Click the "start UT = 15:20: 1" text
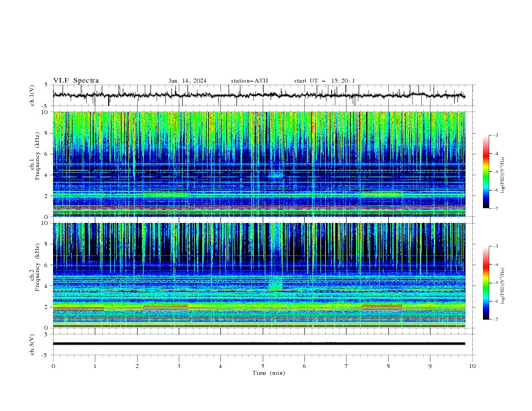Screen dimensions: 532x411 click(324, 81)
